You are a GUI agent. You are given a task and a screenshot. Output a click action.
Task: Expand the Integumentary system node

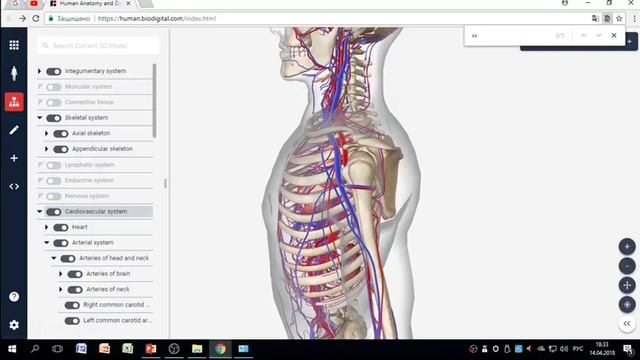(x=39, y=71)
